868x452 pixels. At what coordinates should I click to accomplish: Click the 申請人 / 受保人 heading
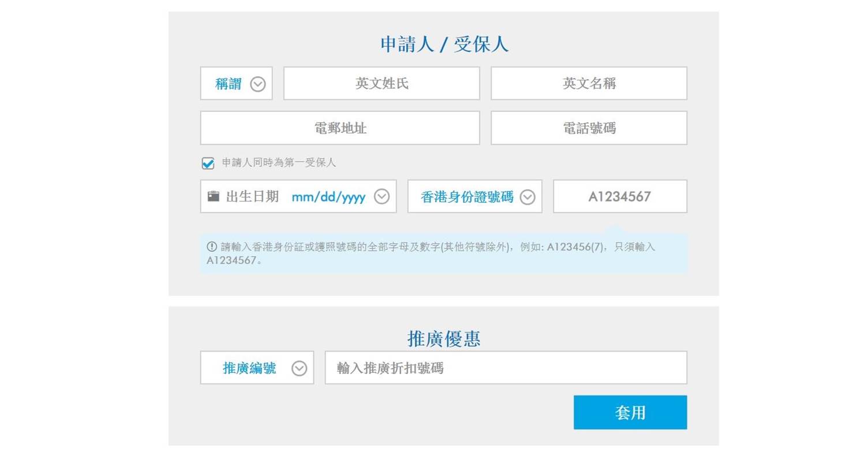[444, 44]
